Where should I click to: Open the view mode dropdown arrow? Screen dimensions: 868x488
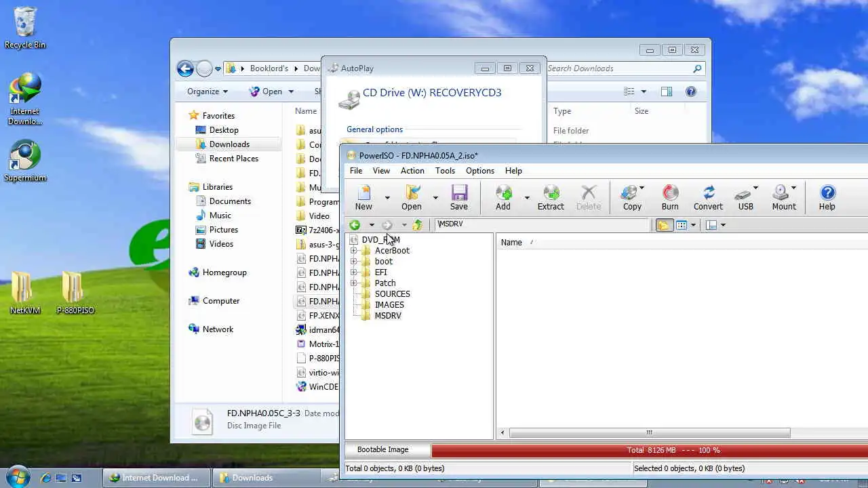(693, 225)
